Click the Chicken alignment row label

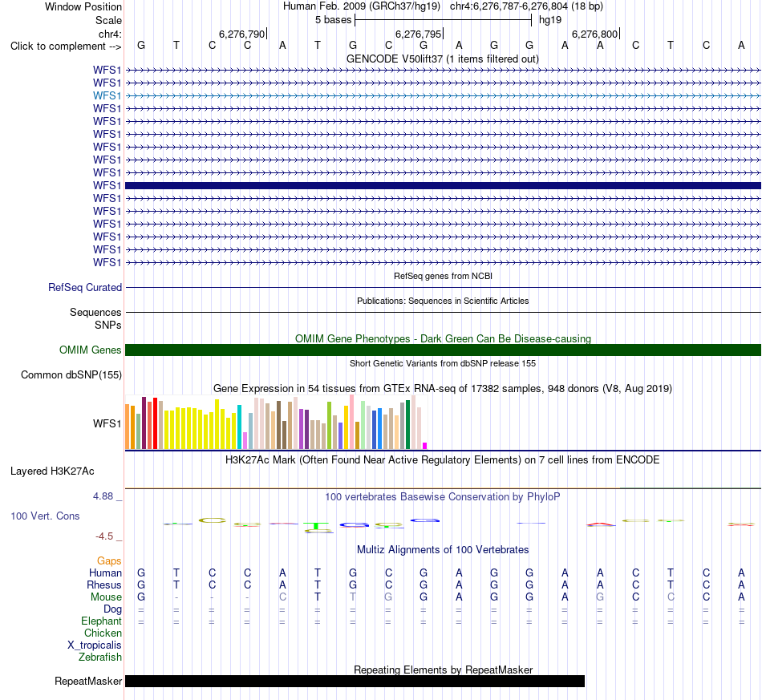pyautogui.click(x=103, y=633)
